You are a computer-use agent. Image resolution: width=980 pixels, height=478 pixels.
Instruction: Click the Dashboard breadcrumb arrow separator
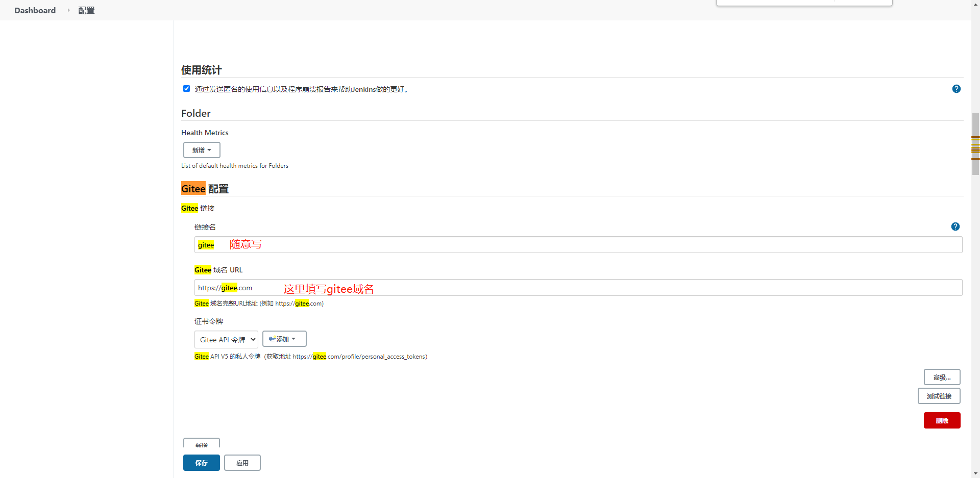tap(68, 10)
